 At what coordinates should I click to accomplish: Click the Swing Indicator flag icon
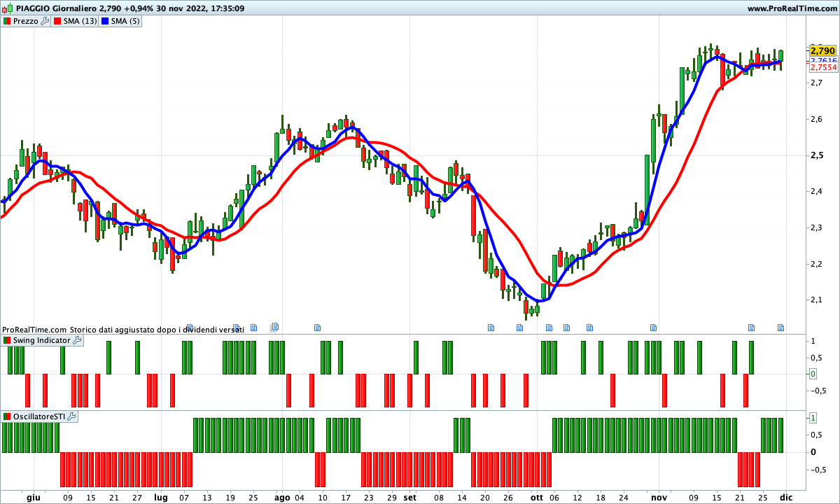(7, 340)
